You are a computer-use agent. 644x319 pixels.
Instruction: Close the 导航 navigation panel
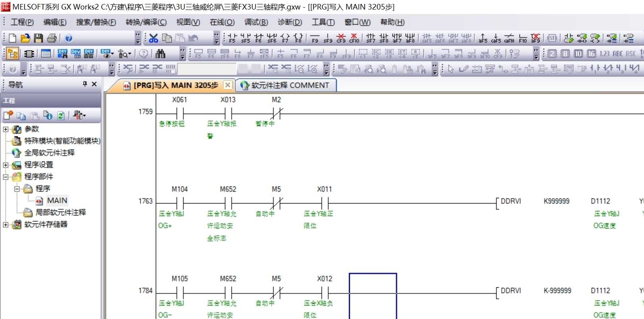point(94,84)
